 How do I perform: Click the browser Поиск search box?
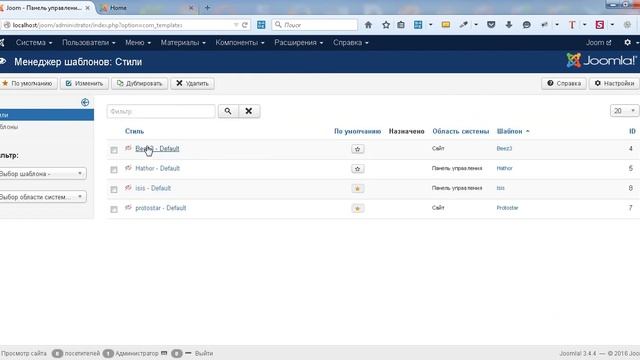315,25
